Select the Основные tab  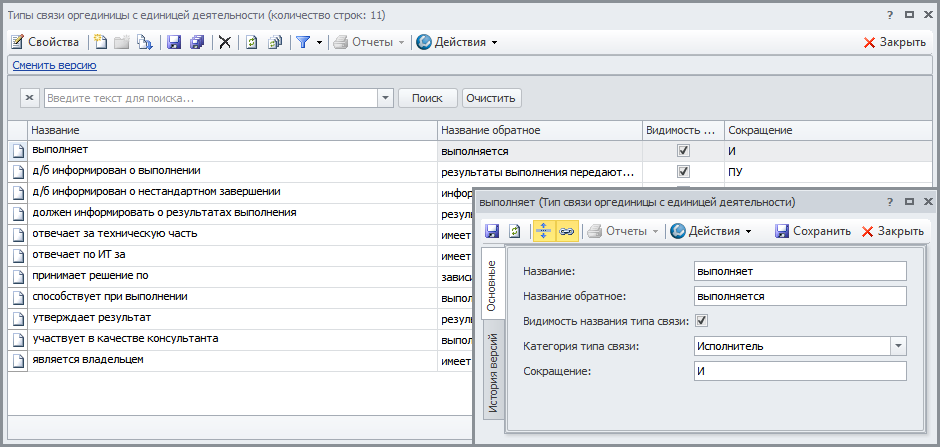tap(492, 285)
